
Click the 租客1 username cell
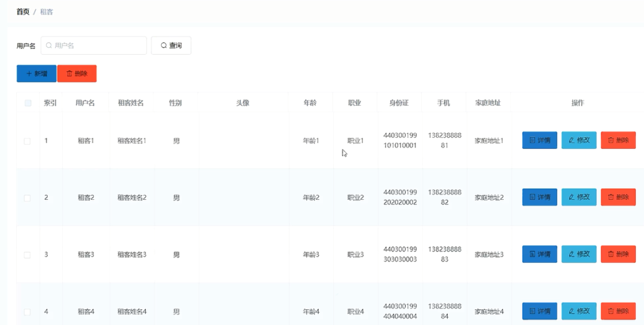pyautogui.click(x=86, y=141)
